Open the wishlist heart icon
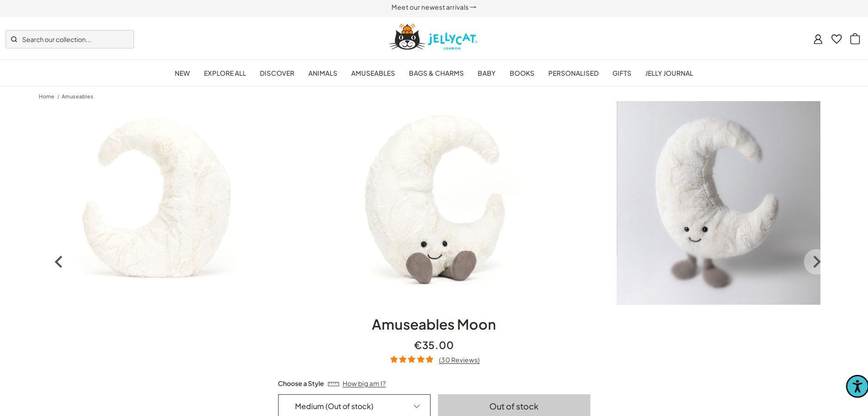 (836, 39)
